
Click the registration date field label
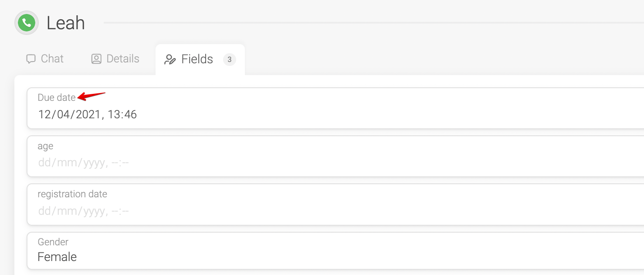72,194
